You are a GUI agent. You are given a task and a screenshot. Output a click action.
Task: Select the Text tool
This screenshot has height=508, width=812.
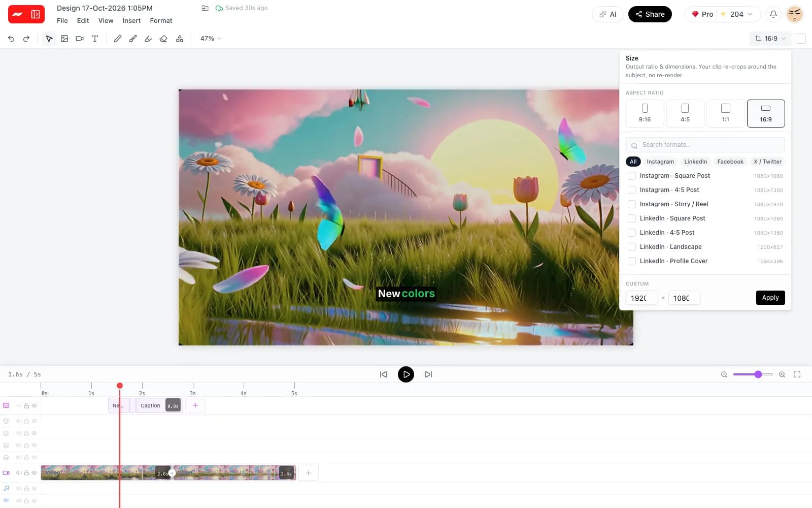[x=95, y=39]
